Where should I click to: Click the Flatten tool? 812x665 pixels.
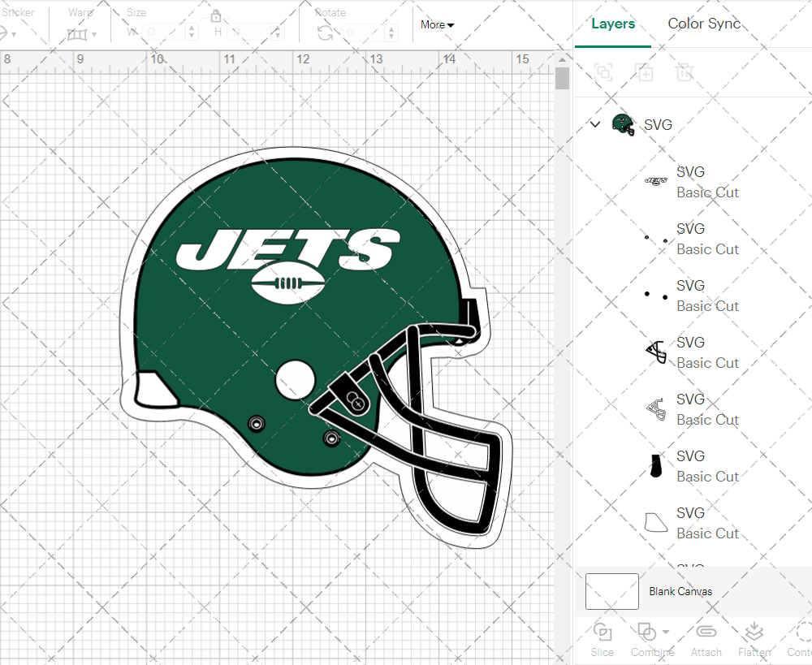pos(754,640)
